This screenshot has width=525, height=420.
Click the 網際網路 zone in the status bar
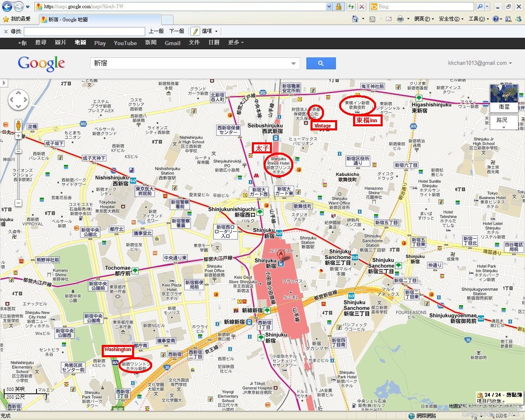422,416
